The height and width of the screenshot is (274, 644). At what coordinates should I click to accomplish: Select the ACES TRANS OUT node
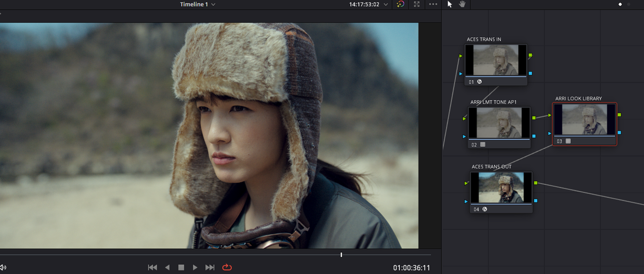click(501, 192)
